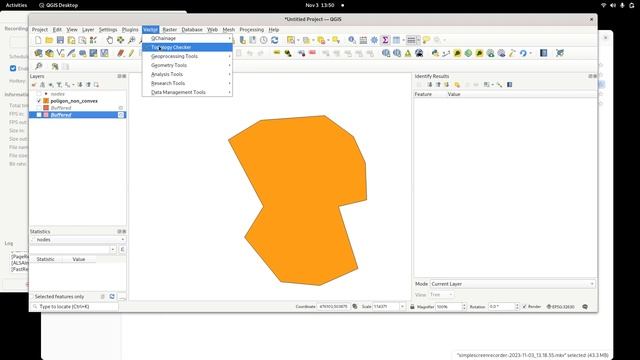Open Research Tools menu entry

click(x=187, y=83)
